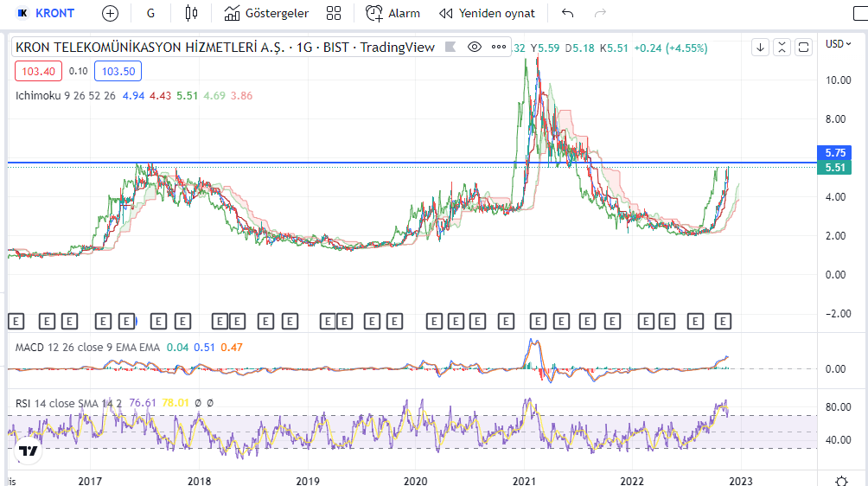Open the G interval selector
868x486 pixels.
(150, 13)
